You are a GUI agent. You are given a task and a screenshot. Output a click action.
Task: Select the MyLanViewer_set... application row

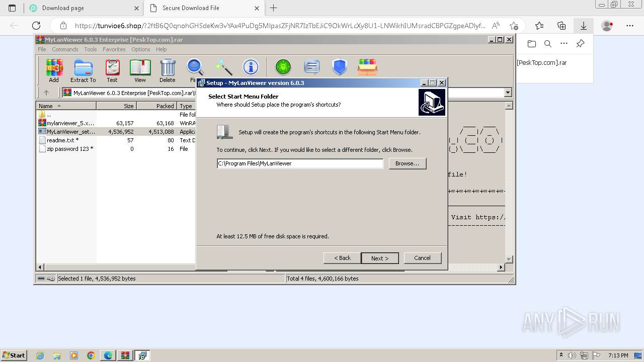pos(116,132)
